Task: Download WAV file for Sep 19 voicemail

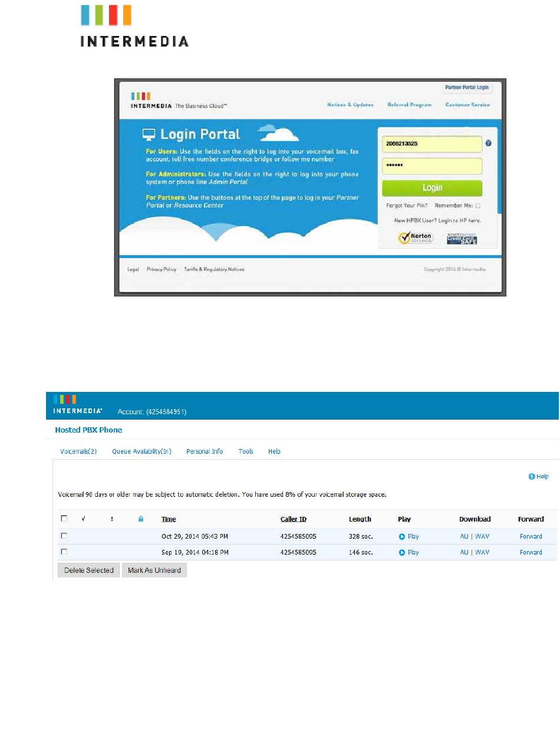Action: pyautogui.click(x=482, y=553)
